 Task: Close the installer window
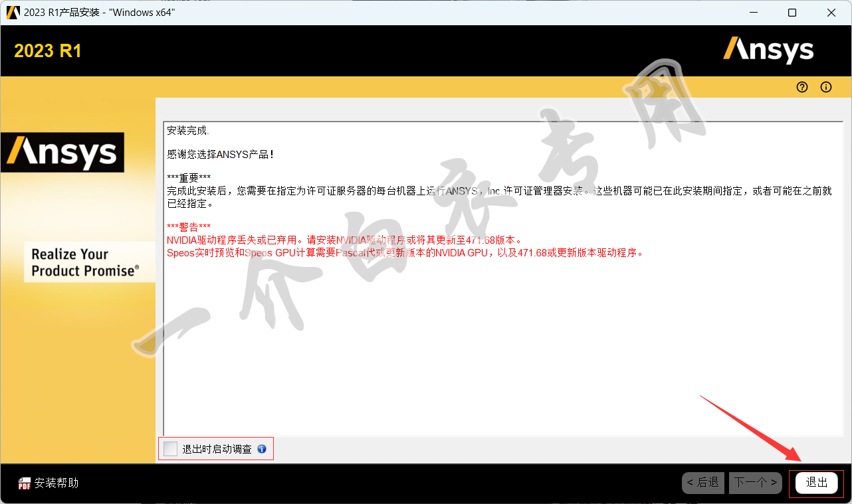click(x=831, y=13)
